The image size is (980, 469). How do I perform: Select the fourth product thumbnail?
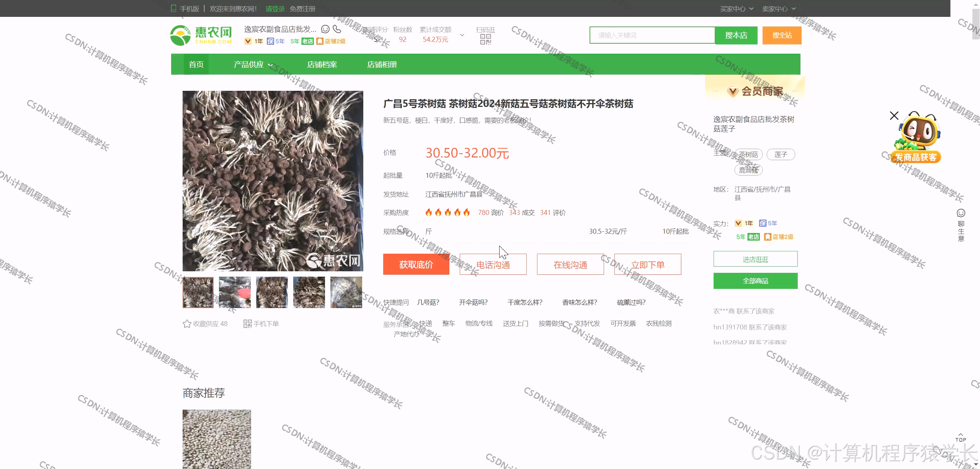tap(309, 292)
